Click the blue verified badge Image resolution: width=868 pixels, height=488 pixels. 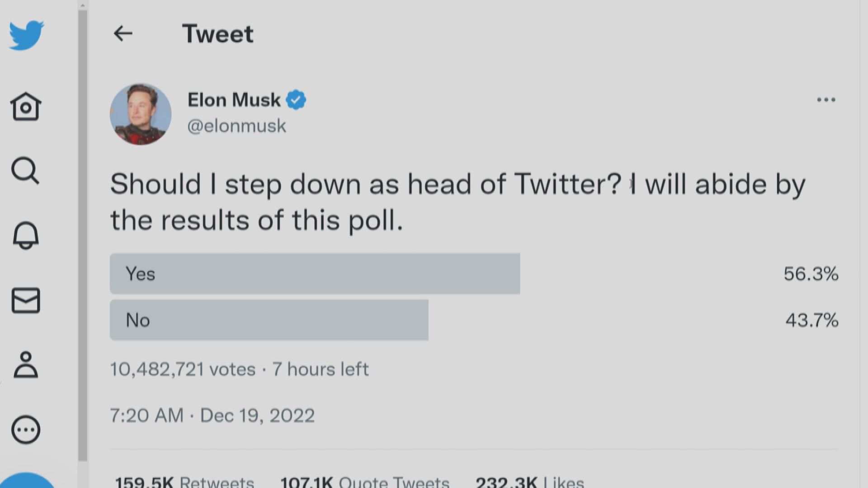296,100
